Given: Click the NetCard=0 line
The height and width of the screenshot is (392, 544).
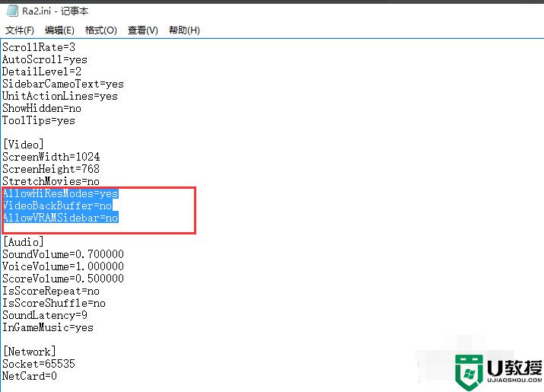Looking at the screenshot, I should pos(30,376).
